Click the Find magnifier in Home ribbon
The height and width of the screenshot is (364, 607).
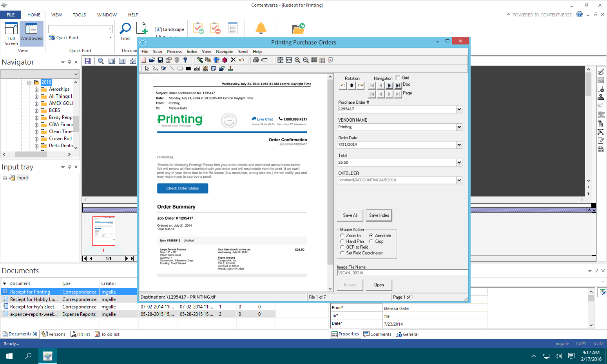pos(125,31)
